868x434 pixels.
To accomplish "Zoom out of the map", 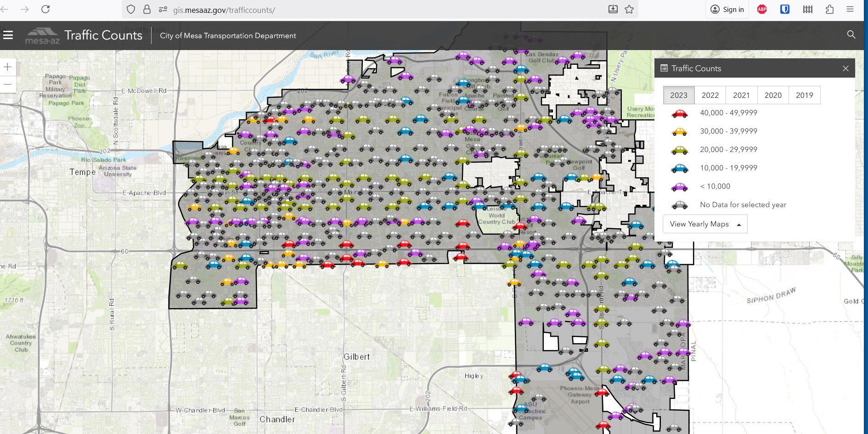I will [x=8, y=85].
